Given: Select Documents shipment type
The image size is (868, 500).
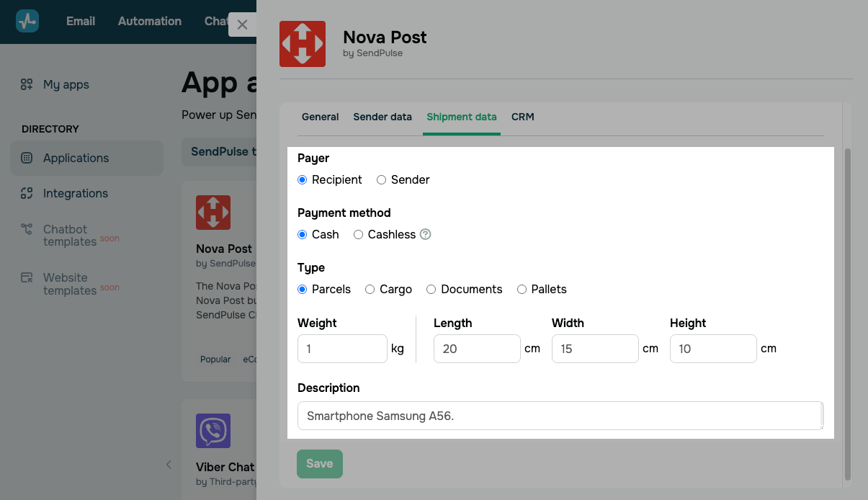Looking at the screenshot, I should (431, 290).
